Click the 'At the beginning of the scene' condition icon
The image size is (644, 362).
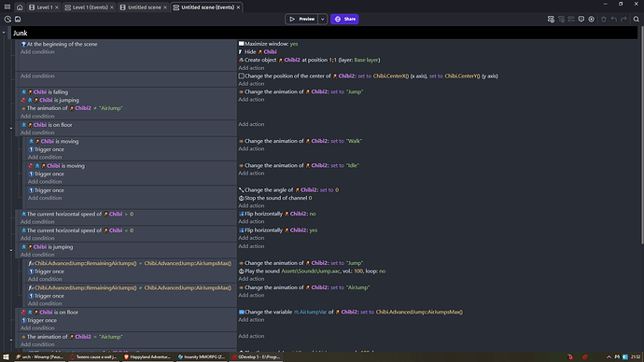click(23, 44)
